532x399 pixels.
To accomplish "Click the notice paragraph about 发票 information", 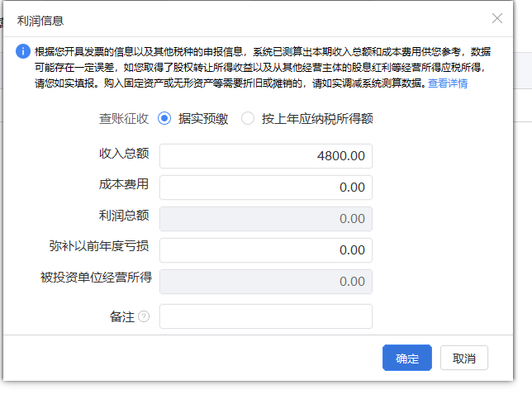I will pos(248,67).
